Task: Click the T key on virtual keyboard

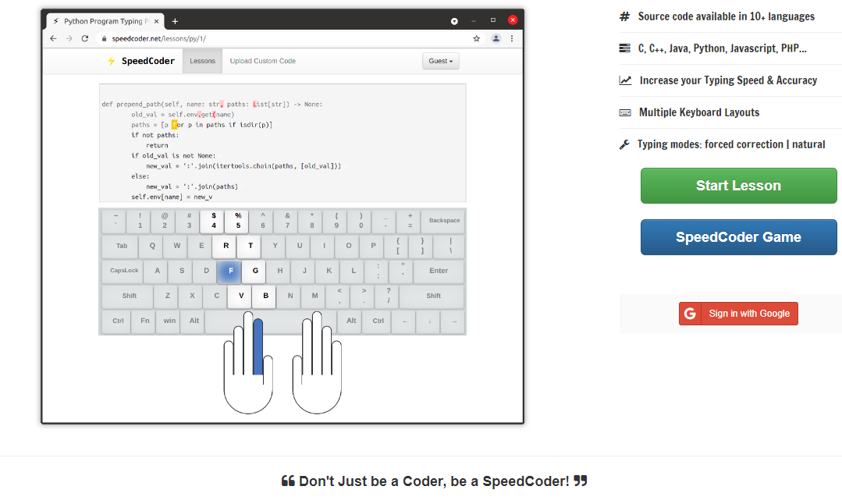Action: pos(250,246)
